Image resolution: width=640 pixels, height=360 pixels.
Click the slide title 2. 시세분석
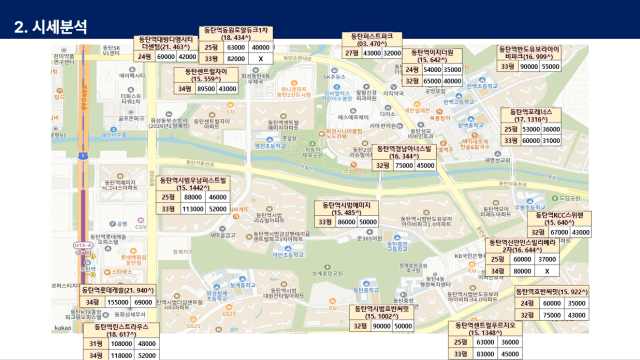coord(51,27)
